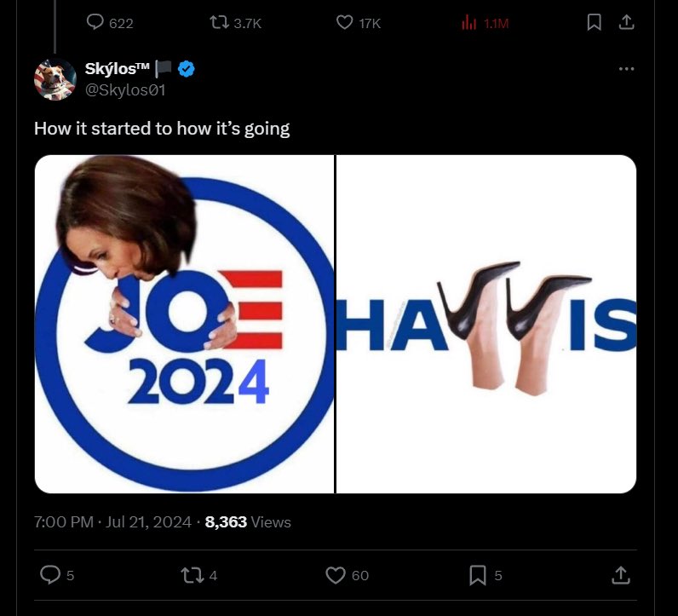View analytics showing 1.1M views
678x616 pixels.
pyautogui.click(x=485, y=23)
